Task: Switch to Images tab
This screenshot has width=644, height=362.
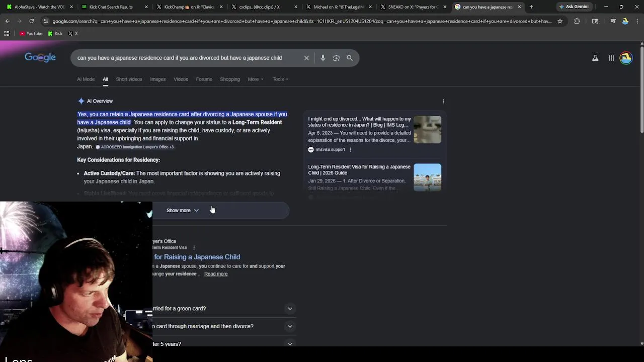Action: tap(157, 79)
